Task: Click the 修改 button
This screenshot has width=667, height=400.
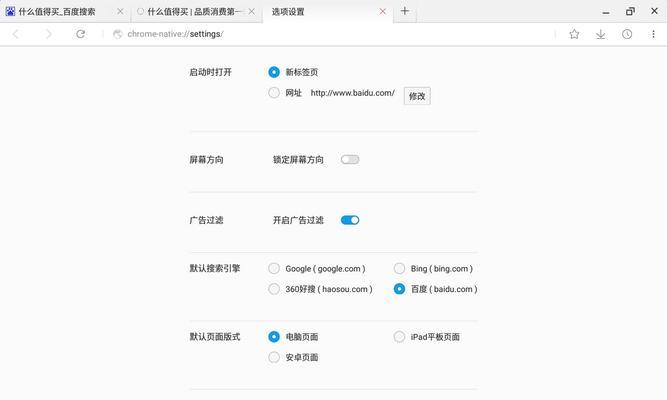Action: [417, 96]
